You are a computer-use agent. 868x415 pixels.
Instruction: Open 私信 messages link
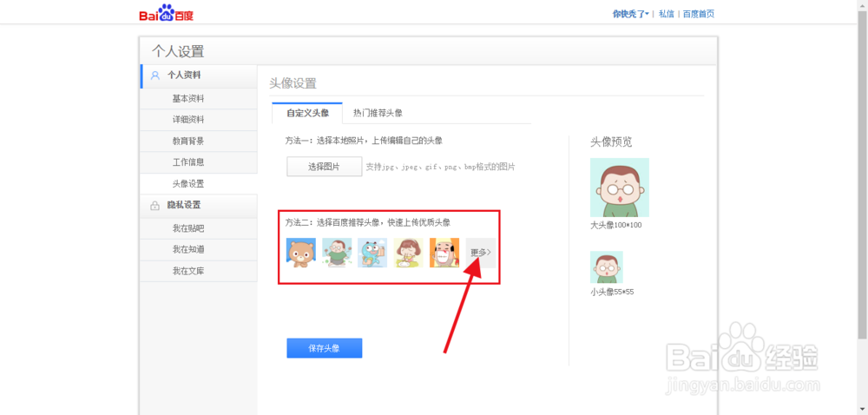667,15
